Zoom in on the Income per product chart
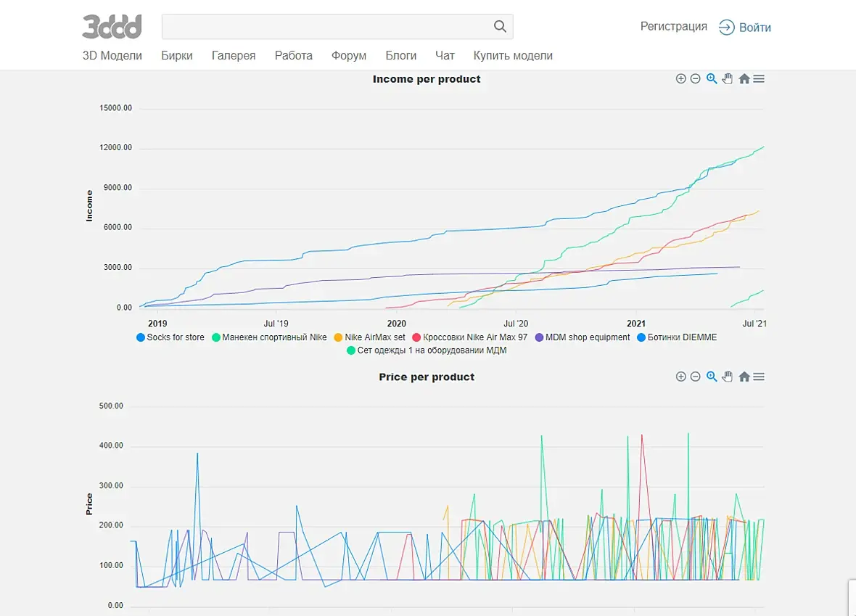 pos(680,79)
